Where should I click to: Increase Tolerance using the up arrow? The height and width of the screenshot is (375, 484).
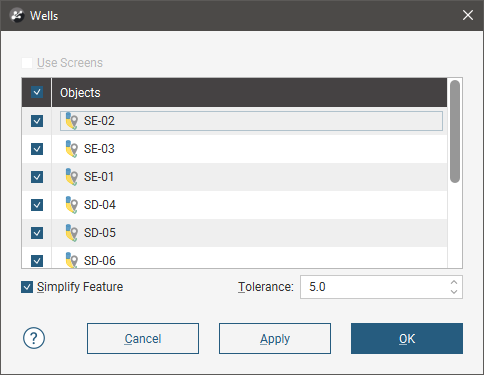454,282
